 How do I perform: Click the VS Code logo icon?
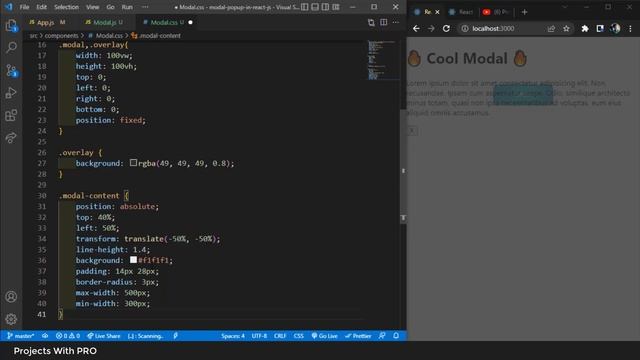point(9,7)
